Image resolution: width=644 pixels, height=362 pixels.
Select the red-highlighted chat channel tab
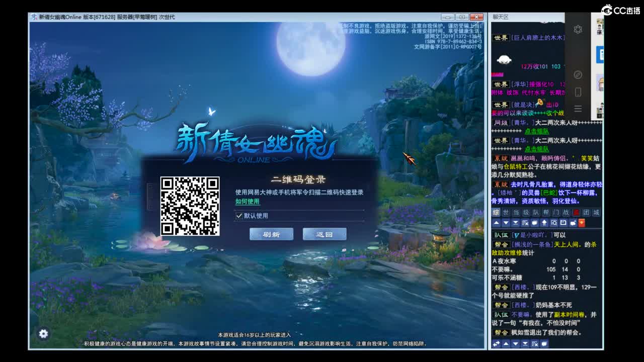[576, 213]
